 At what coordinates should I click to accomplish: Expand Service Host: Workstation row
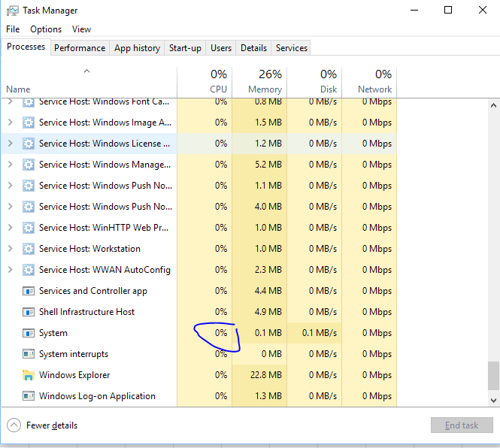tap(11, 249)
